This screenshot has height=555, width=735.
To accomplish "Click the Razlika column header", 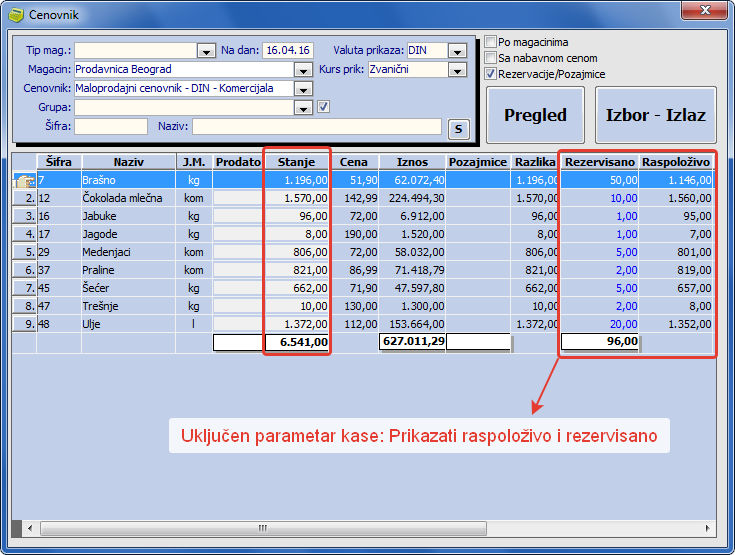I will point(534,162).
